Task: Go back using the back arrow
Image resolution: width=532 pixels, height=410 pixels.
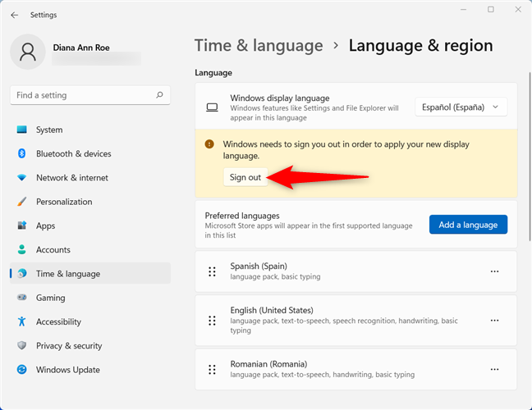Action: tap(14, 15)
